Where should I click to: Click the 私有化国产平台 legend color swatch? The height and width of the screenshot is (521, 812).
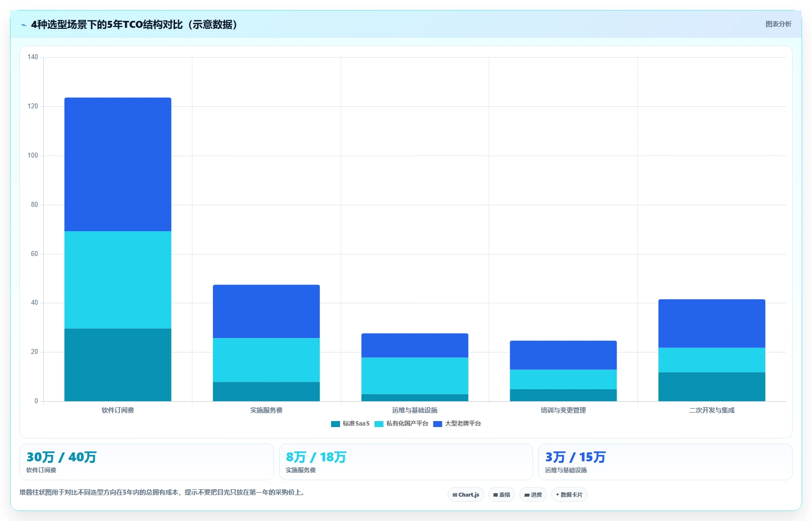[x=379, y=424]
